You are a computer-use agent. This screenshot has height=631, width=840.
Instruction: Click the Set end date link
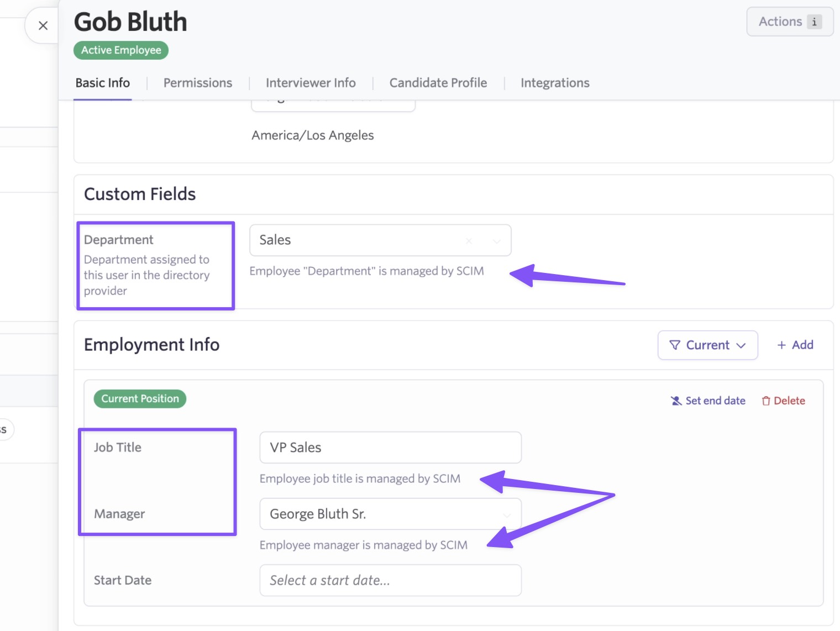[x=715, y=401]
